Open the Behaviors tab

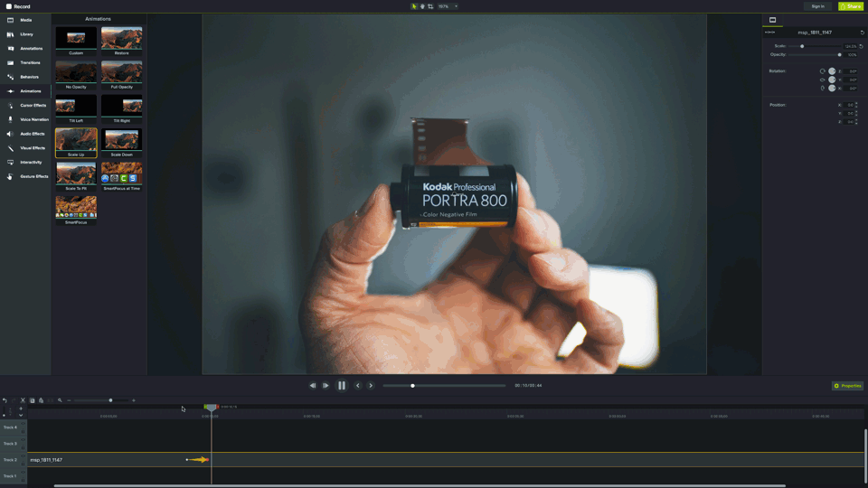25,77
